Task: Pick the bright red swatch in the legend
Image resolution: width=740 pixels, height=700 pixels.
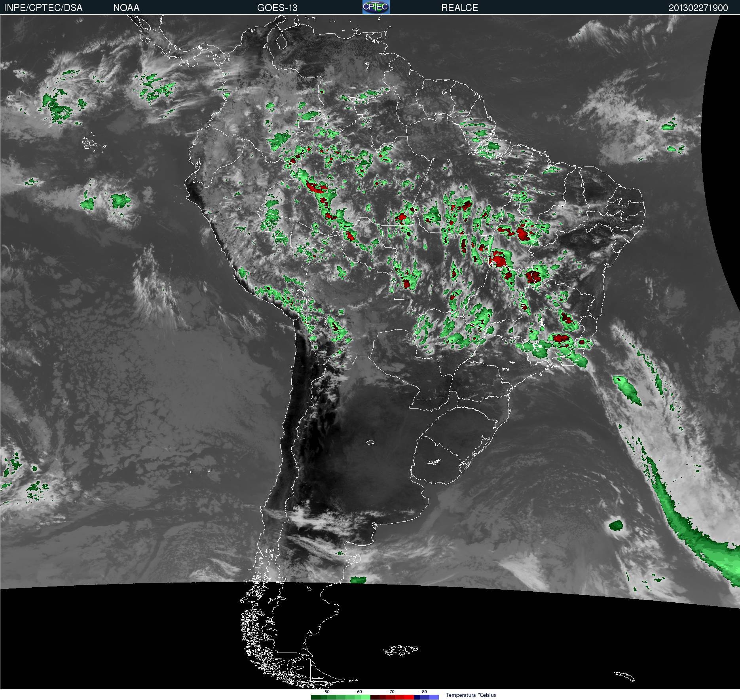Action: pyautogui.click(x=409, y=697)
